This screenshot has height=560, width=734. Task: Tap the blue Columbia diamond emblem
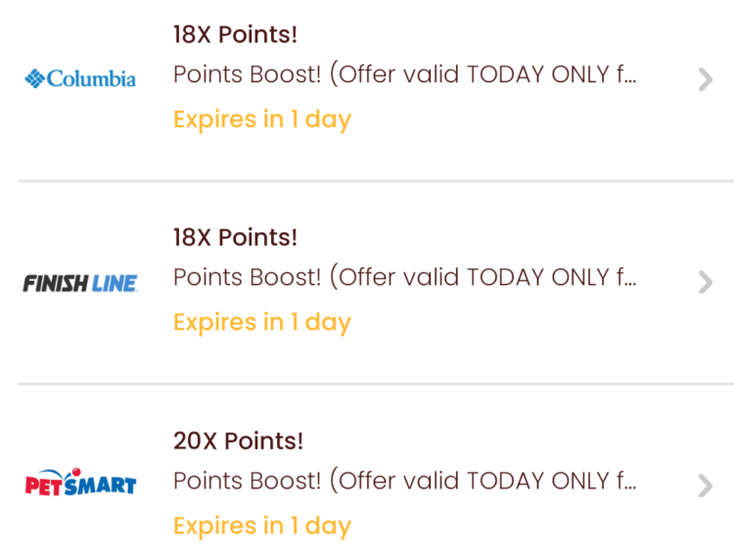(x=34, y=78)
